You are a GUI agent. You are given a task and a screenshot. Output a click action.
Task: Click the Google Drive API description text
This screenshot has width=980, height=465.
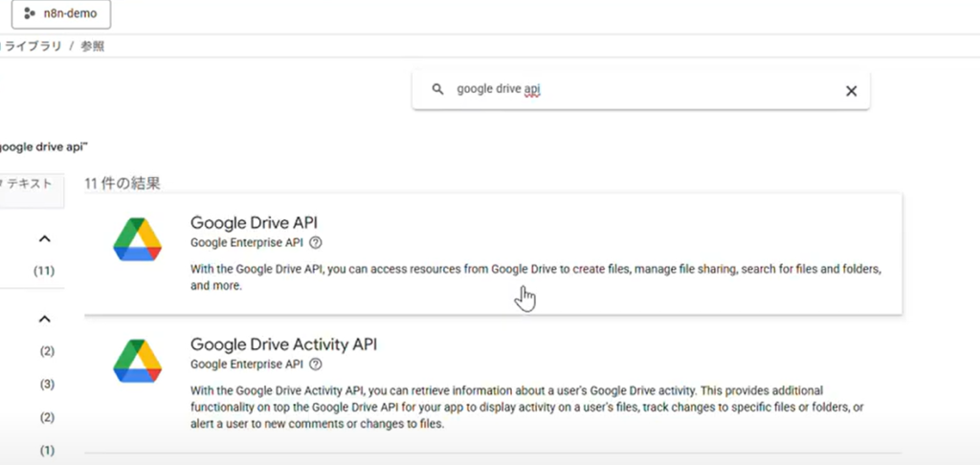[536, 277]
